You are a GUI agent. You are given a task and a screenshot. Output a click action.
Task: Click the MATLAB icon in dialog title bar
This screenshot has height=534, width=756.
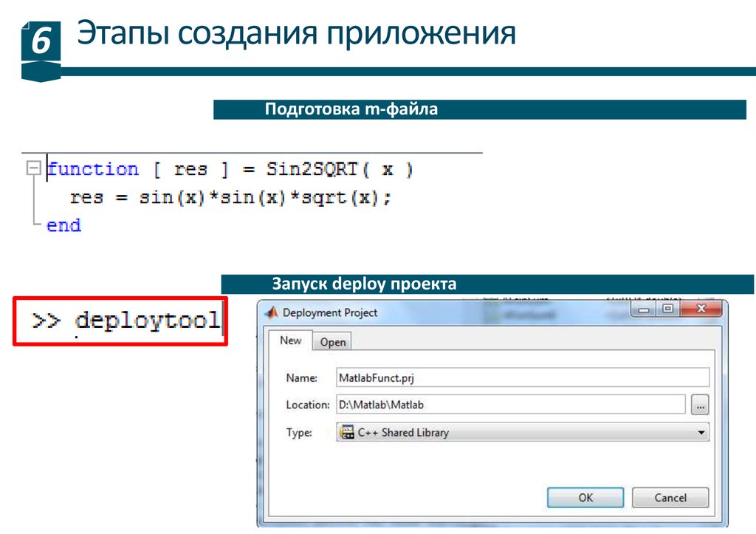point(271,312)
